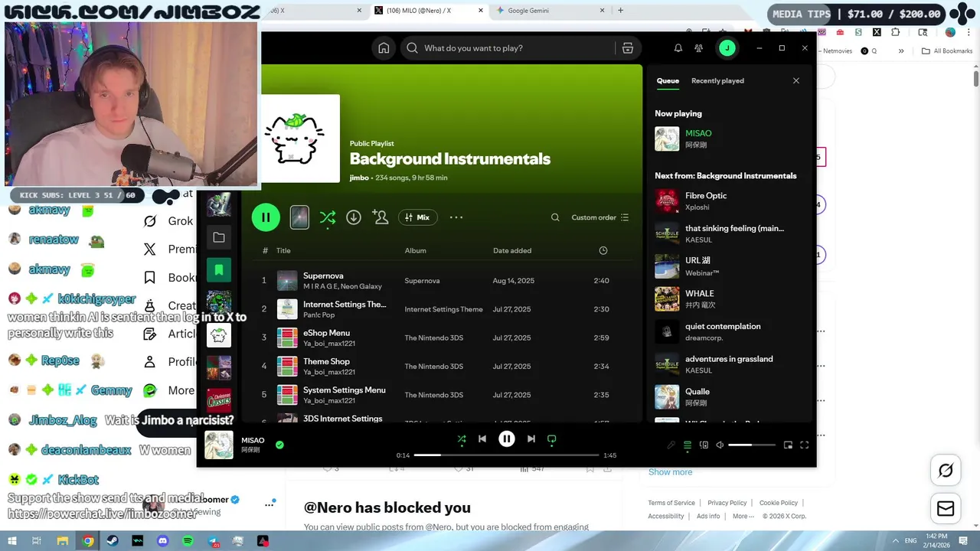Select the eShop Menu track

pos(444,337)
